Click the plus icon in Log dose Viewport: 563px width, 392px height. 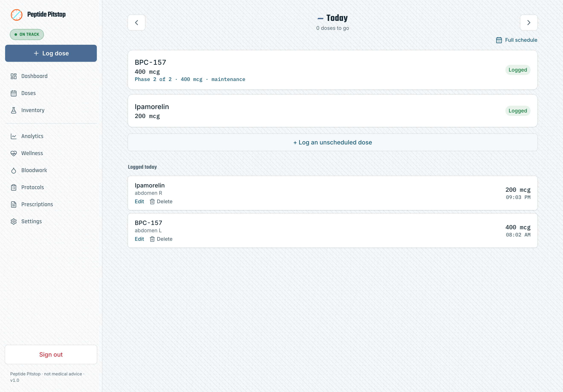point(36,53)
